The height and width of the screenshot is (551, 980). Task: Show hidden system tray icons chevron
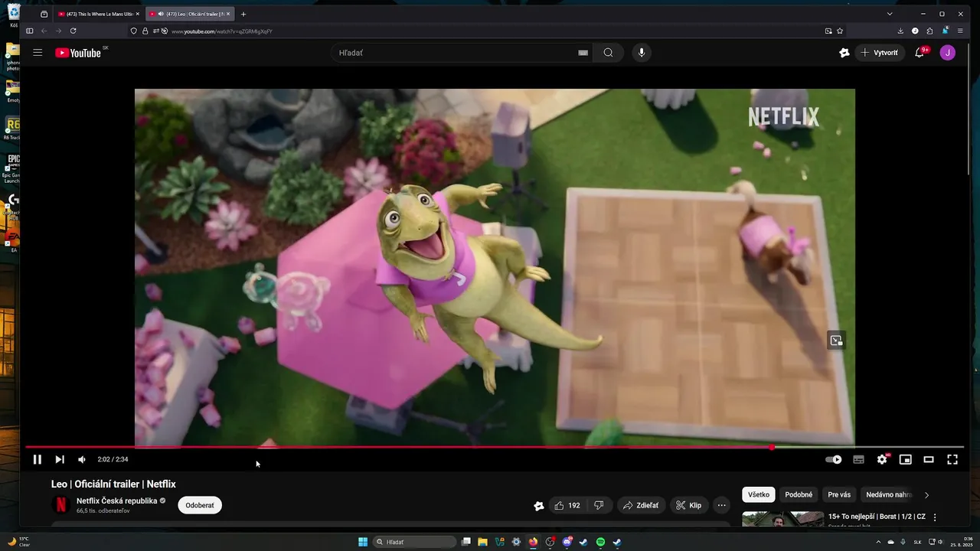(x=878, y=542)
